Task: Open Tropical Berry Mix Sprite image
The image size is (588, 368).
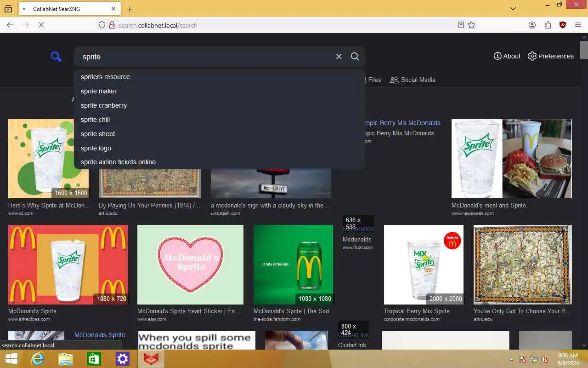Action: tap(424, 264)
